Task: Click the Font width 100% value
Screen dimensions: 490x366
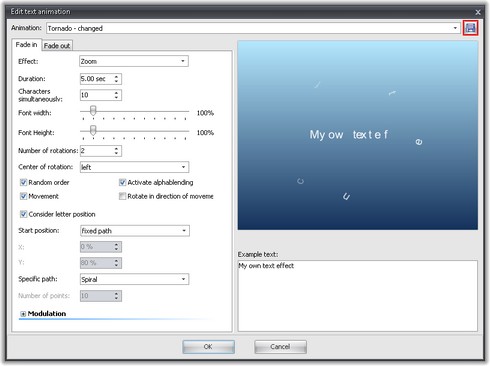Action: click(x=205, y=113)
